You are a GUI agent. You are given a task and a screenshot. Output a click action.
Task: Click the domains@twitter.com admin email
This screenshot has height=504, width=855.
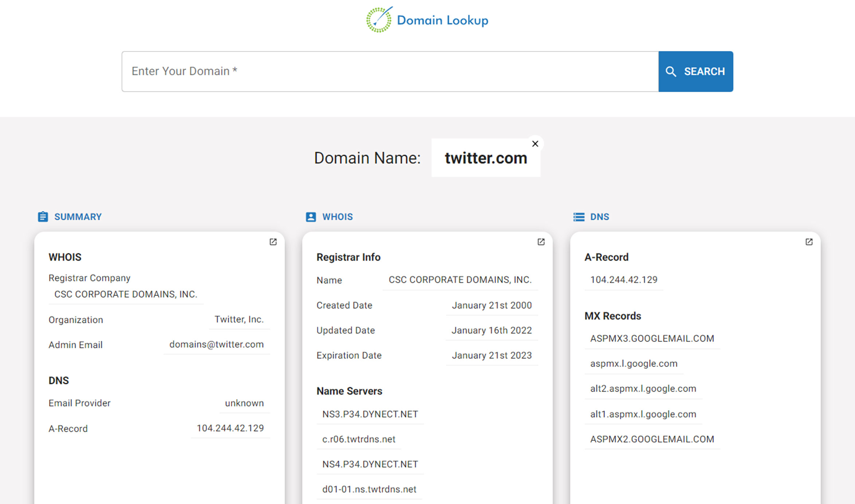[x=216, y=344]
